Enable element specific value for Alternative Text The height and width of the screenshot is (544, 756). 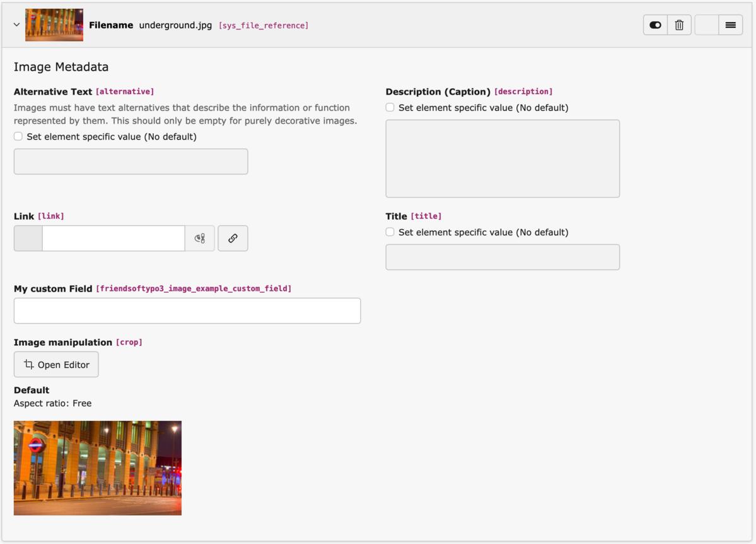18,136
